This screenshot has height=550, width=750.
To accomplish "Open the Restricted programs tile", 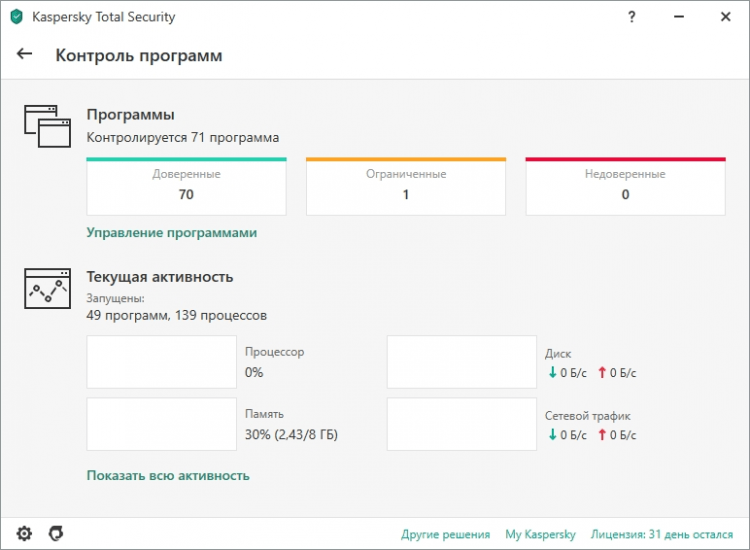I will pyautogui.click(x=405, y=186).
